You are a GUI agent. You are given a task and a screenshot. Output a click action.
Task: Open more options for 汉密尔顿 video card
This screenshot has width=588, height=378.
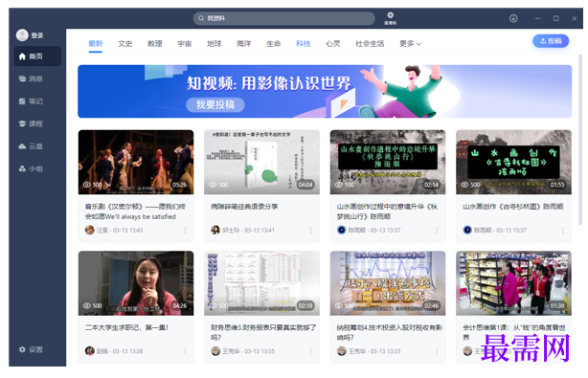(x=185, y=230)
